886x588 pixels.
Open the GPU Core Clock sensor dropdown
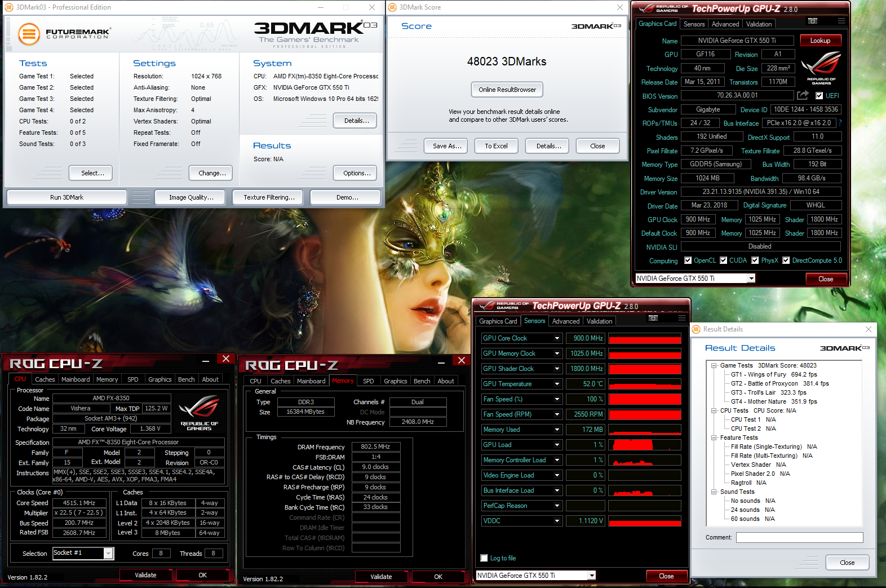coord(557,338)
